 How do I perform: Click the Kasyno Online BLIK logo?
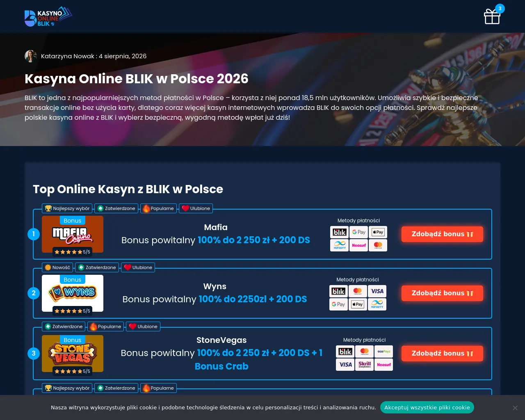click(x=48, y=16)
